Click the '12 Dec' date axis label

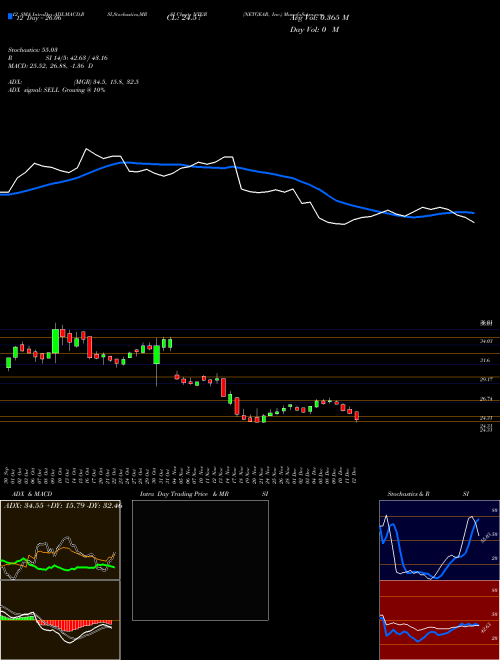click(356, 475)
